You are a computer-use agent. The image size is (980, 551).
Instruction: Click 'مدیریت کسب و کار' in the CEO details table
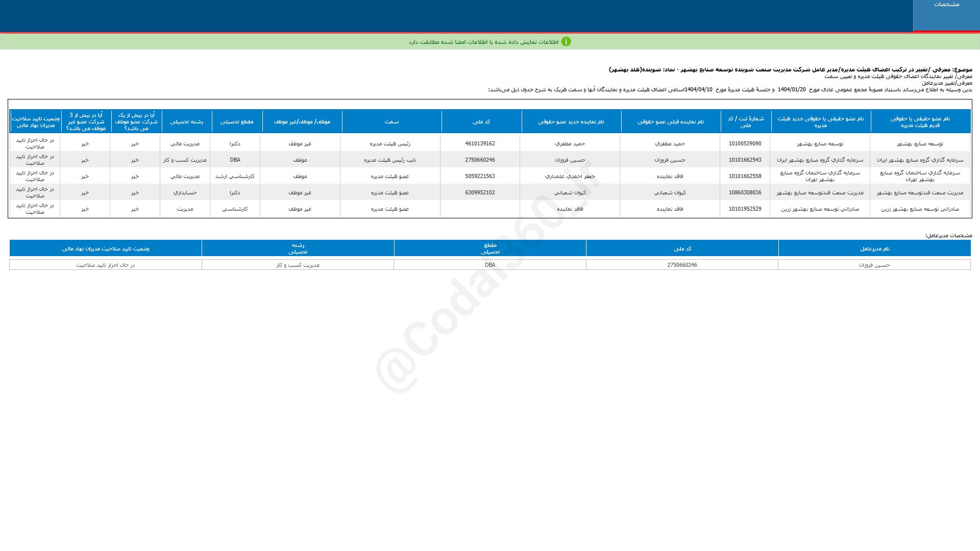(298, 265)
